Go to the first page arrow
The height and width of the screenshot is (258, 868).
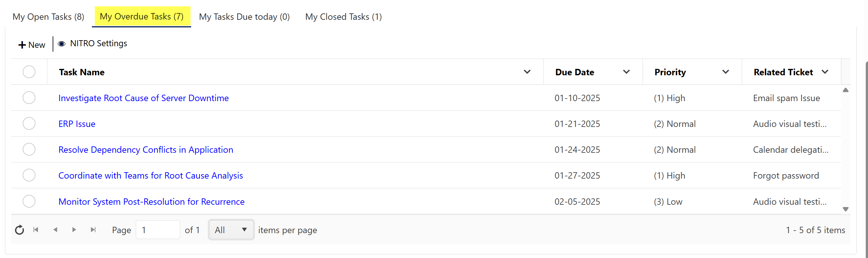tap(36, 230)
